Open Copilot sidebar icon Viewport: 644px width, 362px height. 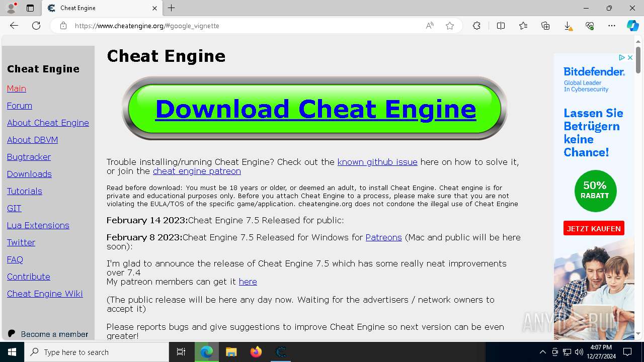coord(632,26)
